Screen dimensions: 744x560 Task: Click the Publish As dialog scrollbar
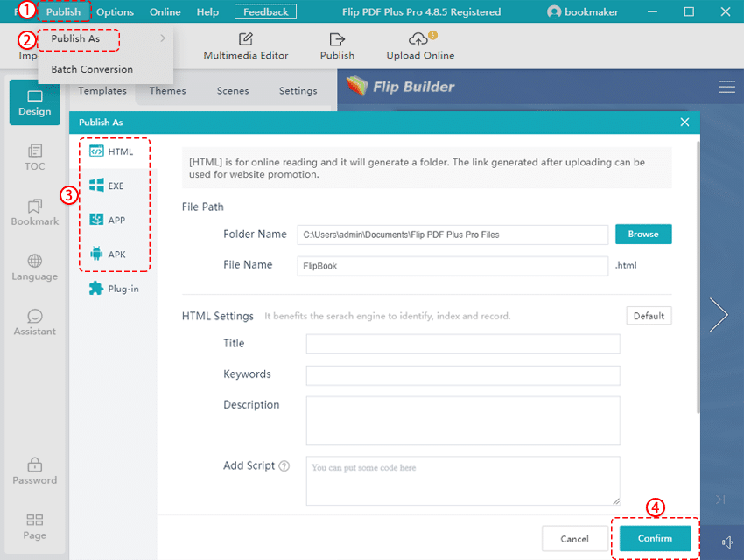(x=698, y=277)
